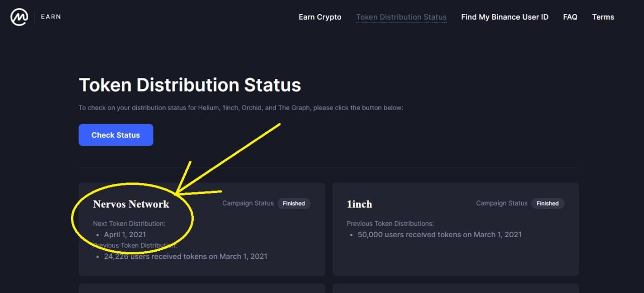This screenshot has height=293, width=644.
Task: Open the Earn Crypto menu item
Action: pos(320,17)
